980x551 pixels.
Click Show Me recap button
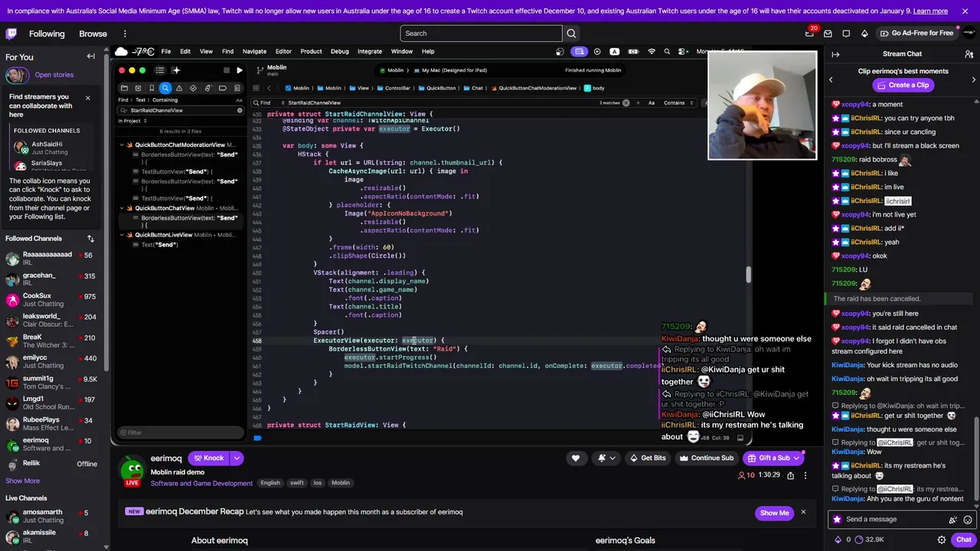774,513
